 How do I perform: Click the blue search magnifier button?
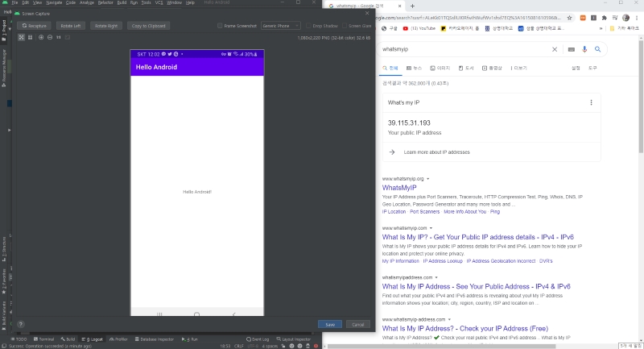(597, 49)
